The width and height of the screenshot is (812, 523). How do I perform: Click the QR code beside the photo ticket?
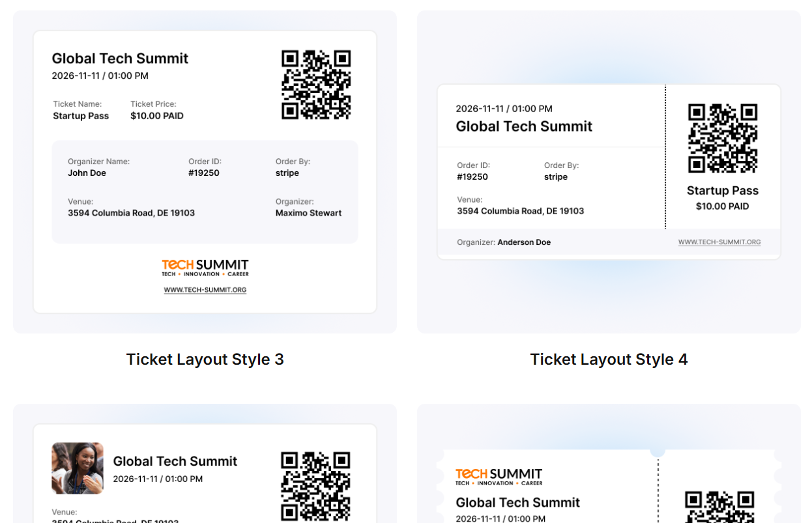[x=315, y=487]
